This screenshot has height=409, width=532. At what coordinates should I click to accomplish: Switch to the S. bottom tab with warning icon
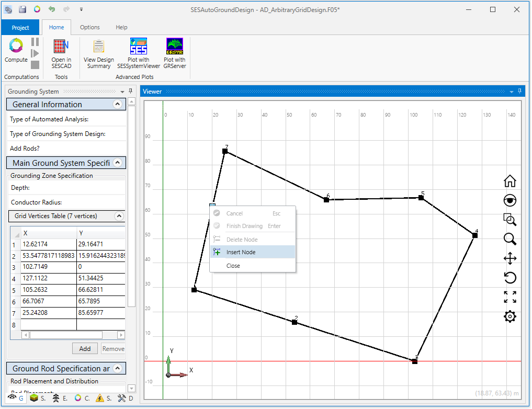104,398
